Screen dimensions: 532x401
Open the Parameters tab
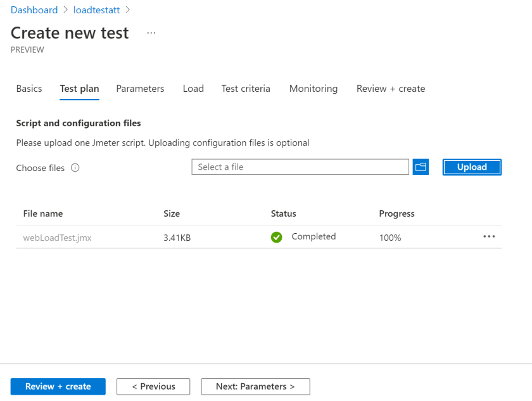(x=140, y=89)
